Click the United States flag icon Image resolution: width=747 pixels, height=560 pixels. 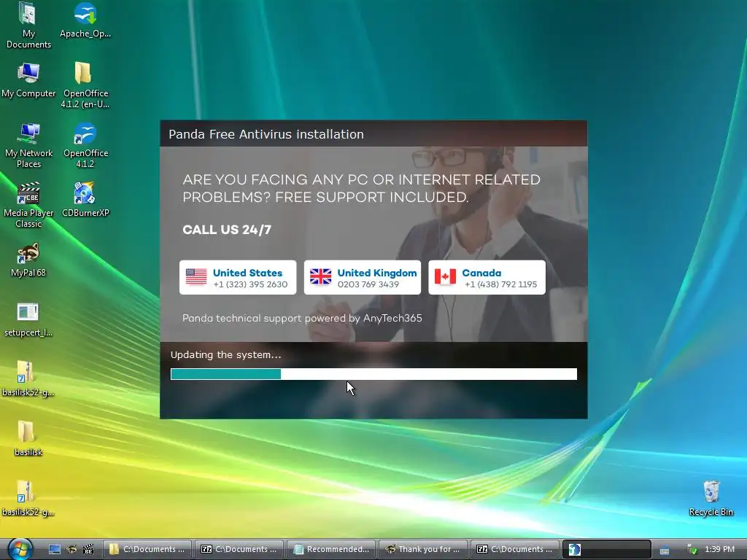point(196,276)
